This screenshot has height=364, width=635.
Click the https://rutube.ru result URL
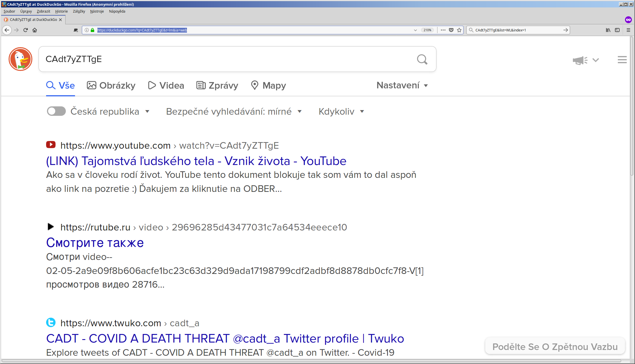[x=95, y=227]
